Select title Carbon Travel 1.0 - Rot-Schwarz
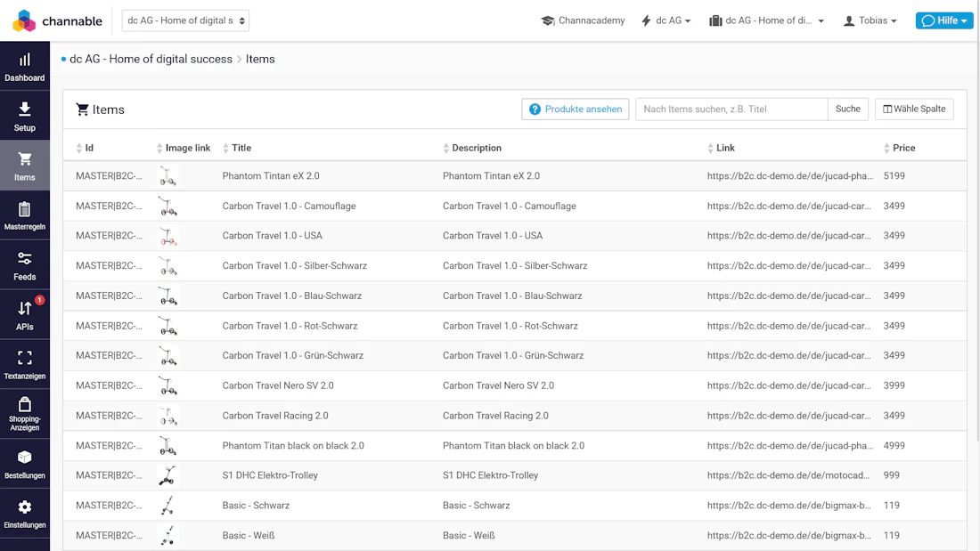The width and height of the screenshot is (980, 551). pyautogui.click(x=290, y=326)
